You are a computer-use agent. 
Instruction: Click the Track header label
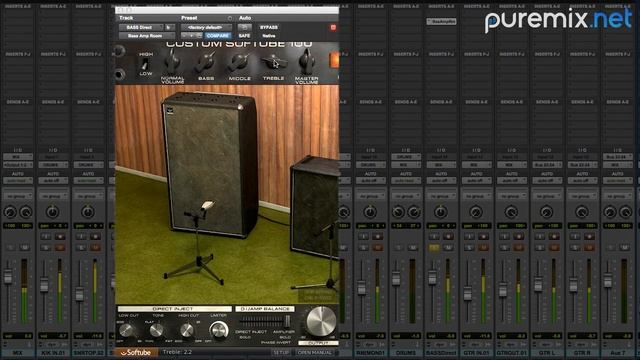coord(126,18)
